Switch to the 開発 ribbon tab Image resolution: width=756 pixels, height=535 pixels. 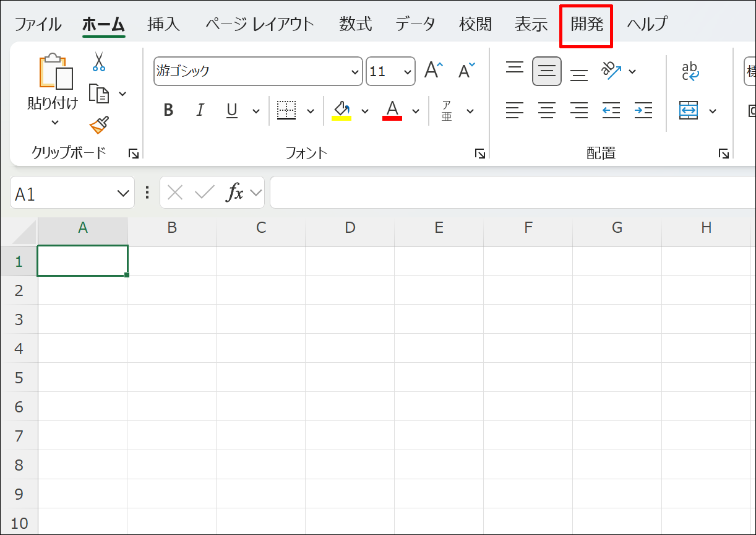click(585, 24)
